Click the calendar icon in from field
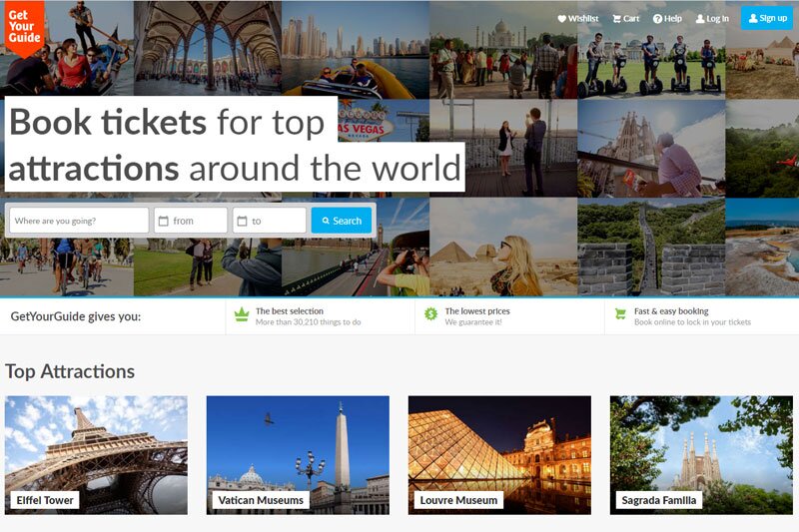Screen dimensions: 799x532 [164, 221]
